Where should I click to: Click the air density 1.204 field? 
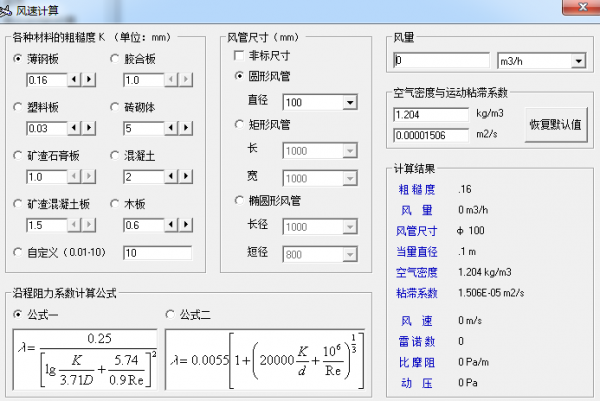431,115
